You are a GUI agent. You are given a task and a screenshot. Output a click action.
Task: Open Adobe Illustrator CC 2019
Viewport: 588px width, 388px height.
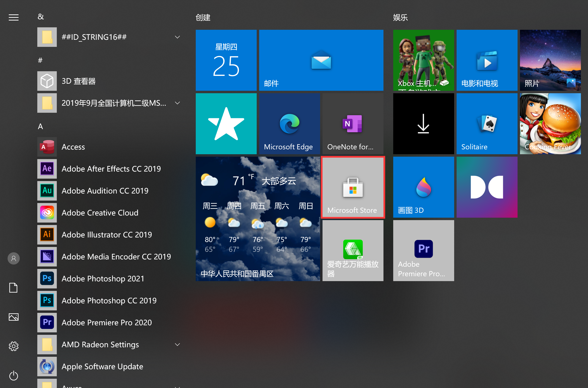coord(107,235)
